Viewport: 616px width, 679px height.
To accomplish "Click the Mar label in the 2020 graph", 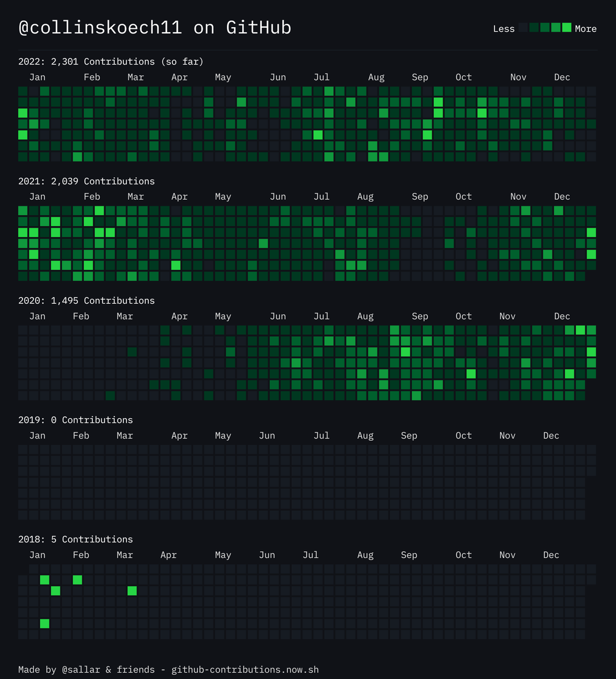I will pos(124,316).
